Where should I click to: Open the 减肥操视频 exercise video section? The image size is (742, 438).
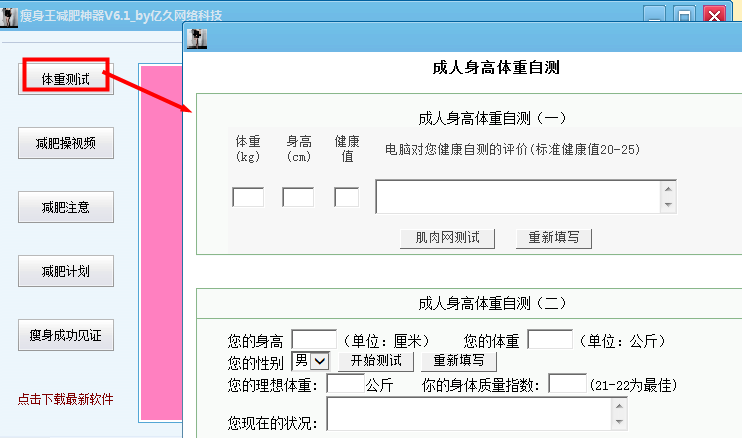[66, 143]
